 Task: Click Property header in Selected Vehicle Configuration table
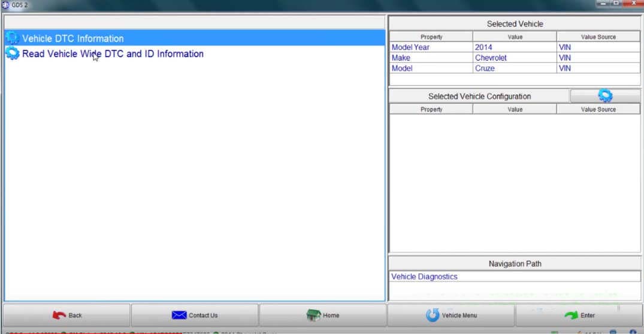431,109
